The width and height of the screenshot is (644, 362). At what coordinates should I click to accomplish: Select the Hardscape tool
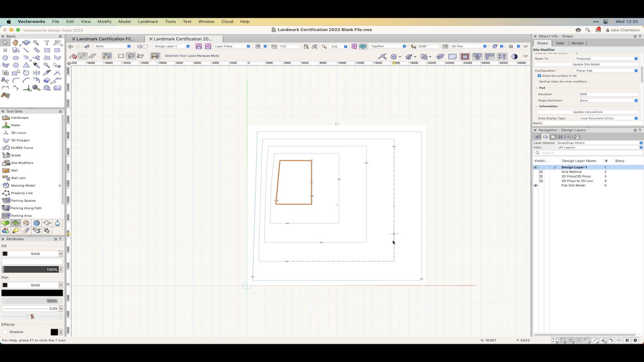[x=19, y=118]
